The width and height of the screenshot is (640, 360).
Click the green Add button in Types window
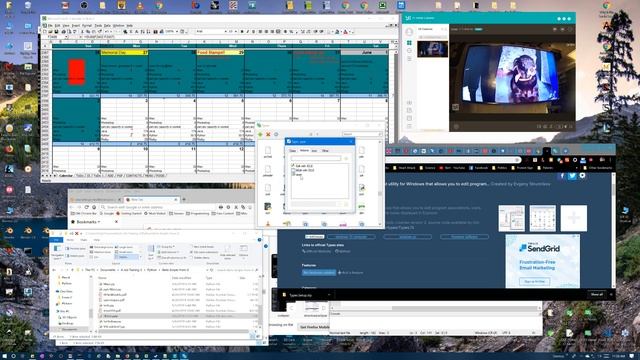pos(260,134)
